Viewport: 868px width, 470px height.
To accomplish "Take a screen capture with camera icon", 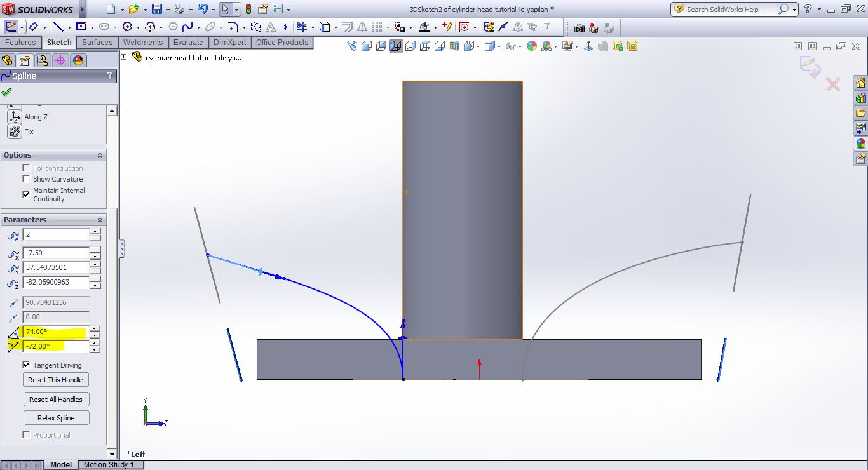I will click(579, 28).
